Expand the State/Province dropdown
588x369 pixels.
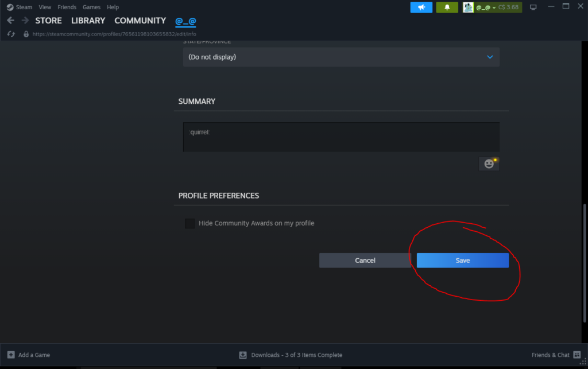pos(341,57)
